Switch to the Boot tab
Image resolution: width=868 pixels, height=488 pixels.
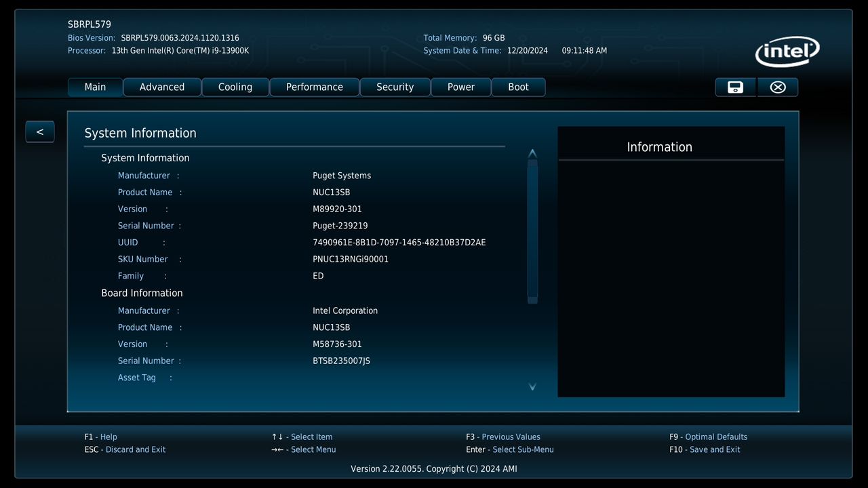click(518, 87)
